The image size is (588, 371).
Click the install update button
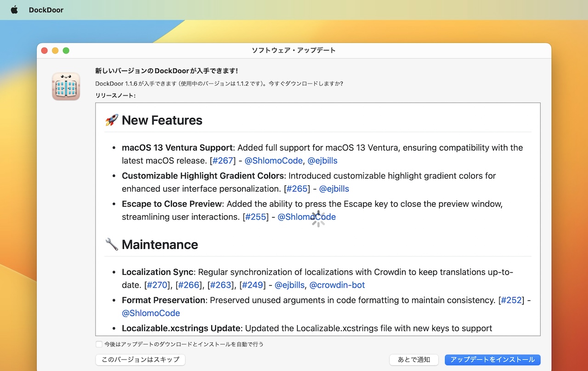[x=492, y=360]
